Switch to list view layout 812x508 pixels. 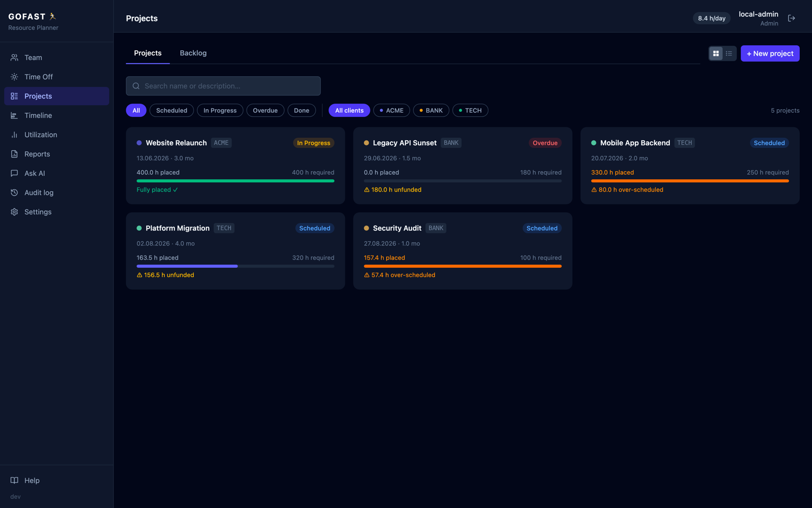pos(729,53)
